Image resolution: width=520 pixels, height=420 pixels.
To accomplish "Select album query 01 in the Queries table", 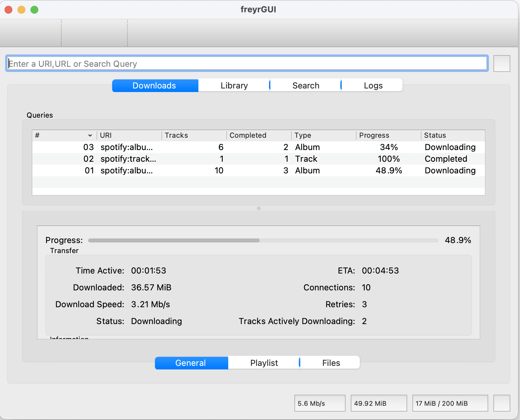I will click(256, 170).
